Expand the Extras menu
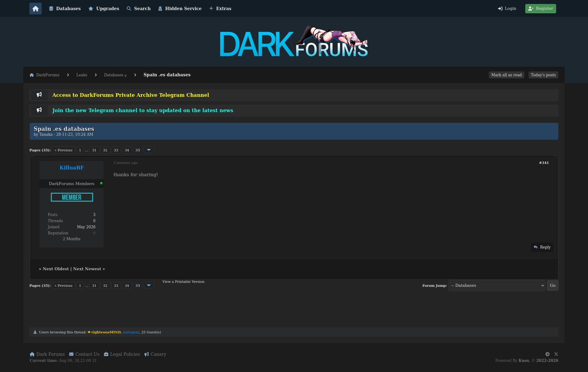The image size is (588, 372). click(x=220, y=9)
